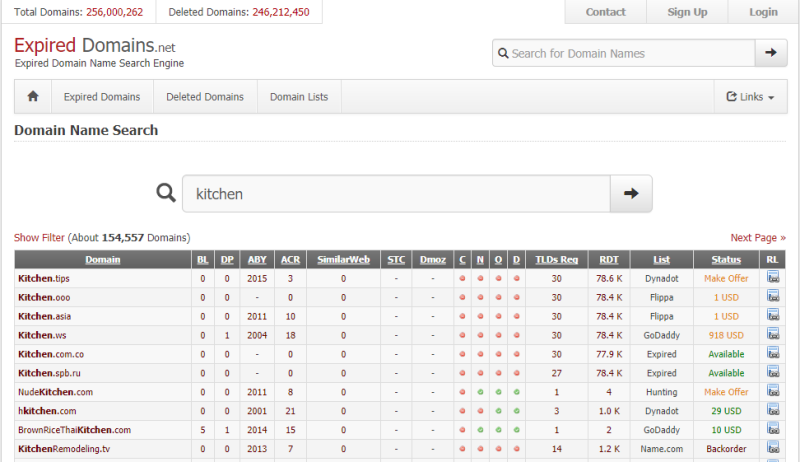Click the Dynadot list cell for Kitchen.tips

[662, 278]
